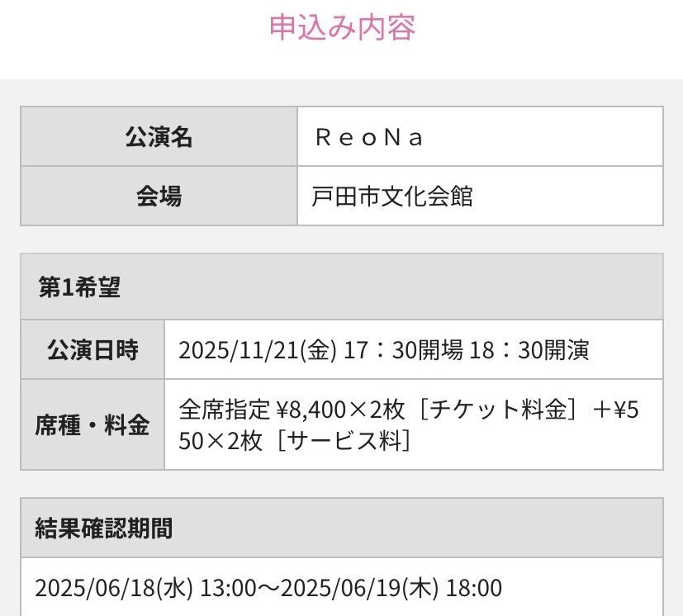Select the 席種・料金 label cell

tap(92, 424)
